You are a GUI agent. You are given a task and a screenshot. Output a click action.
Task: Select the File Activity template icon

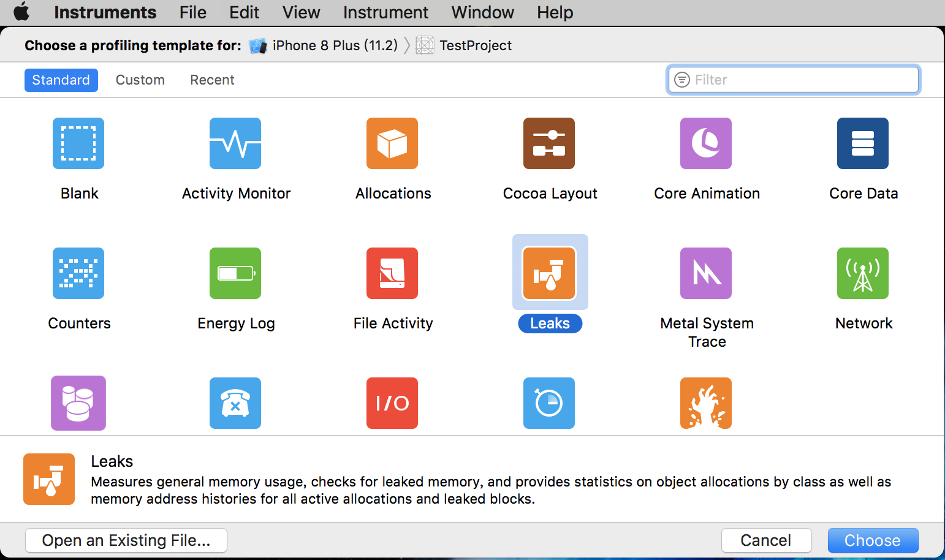[392, 273]
